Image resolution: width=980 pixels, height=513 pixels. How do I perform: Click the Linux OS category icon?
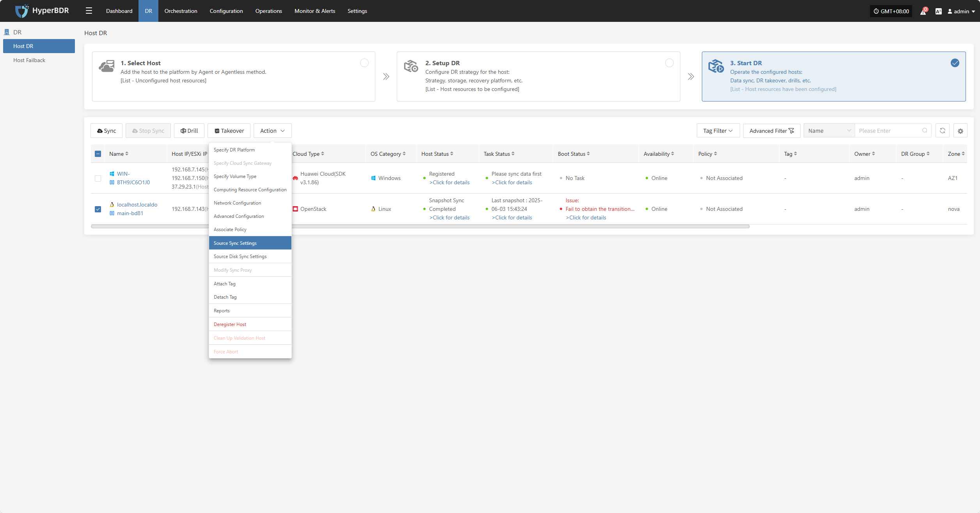point(373,209)
